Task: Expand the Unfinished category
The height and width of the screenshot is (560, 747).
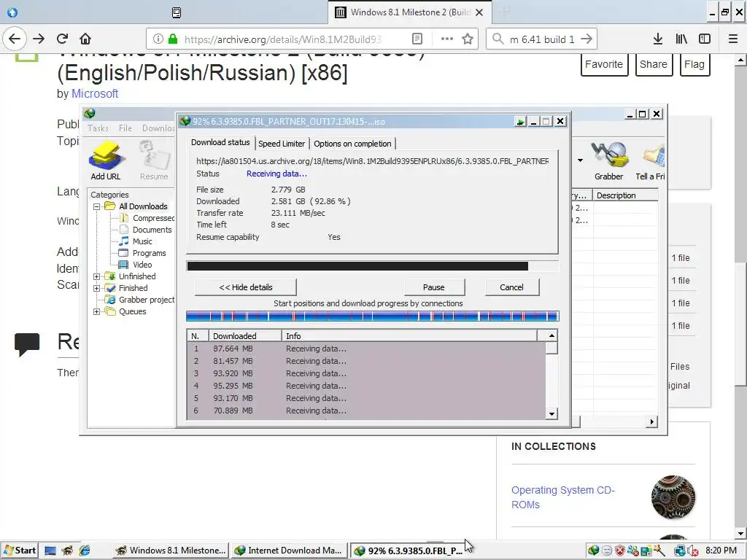Action: point(97,276)
